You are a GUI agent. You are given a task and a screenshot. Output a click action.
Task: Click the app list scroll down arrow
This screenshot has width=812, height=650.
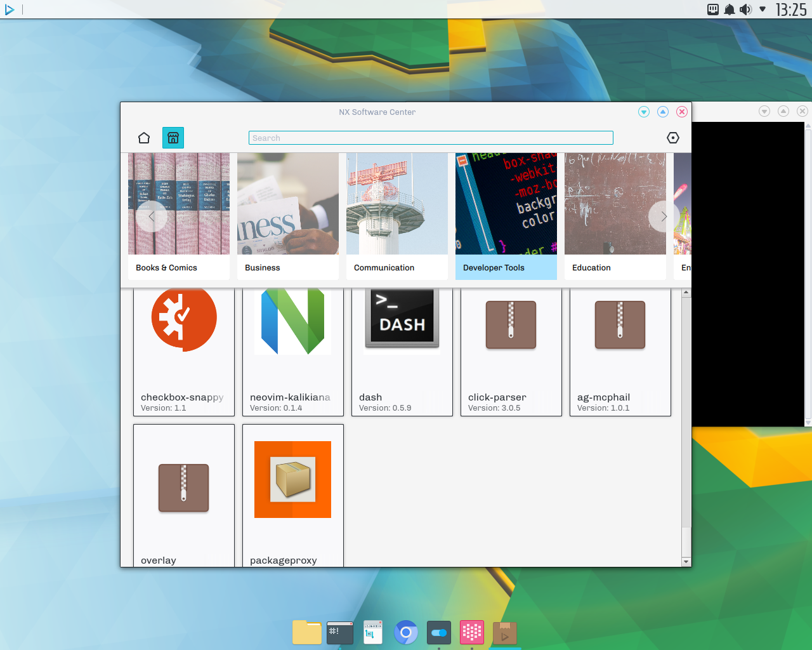click(x=686, y=562)
